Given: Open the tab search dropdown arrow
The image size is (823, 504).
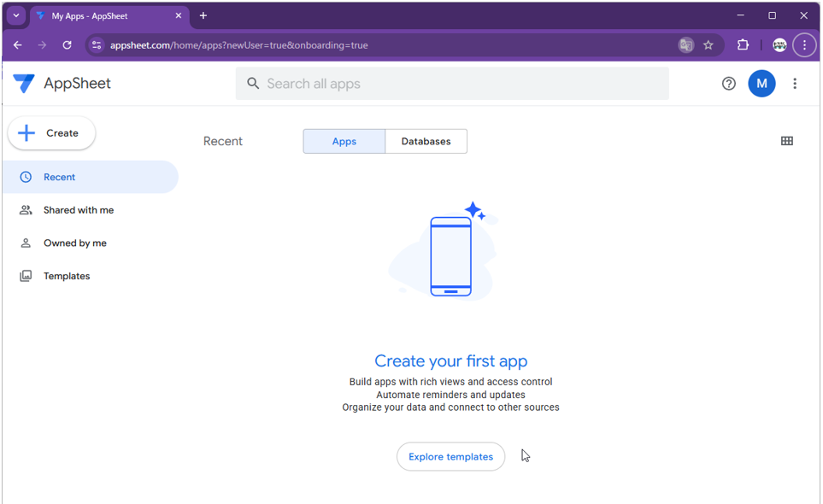Looking at the screenshot, I should pyautogui.click(x=15, y=15).
